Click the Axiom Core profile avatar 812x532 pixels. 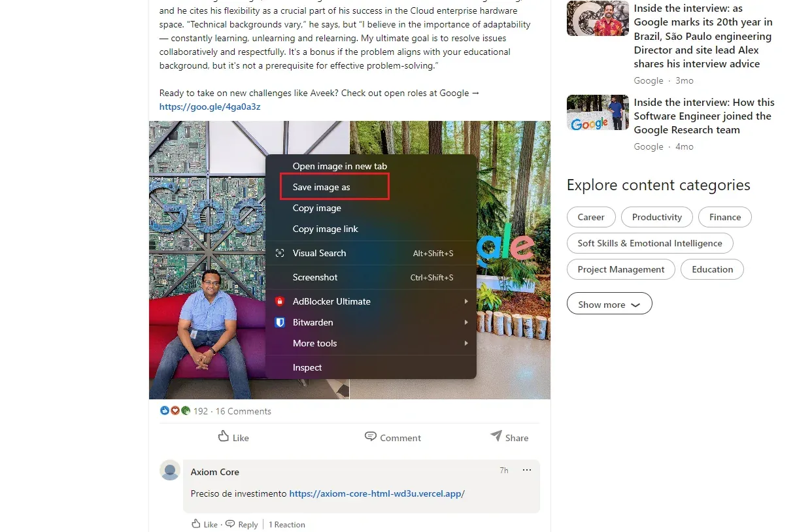point(170,471)
